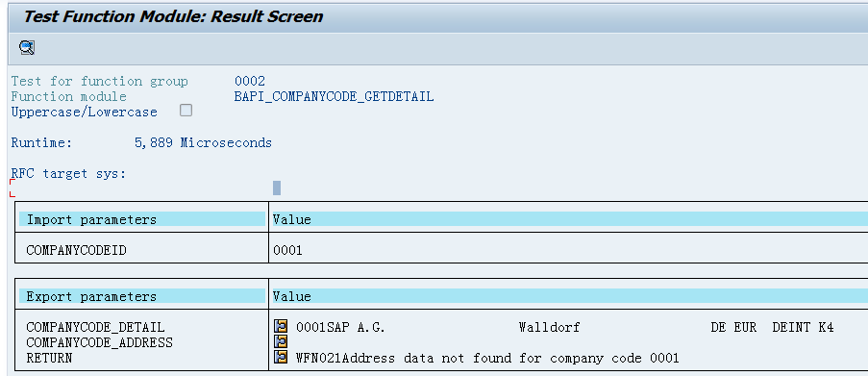Click the DE EUR country currency value

point(733,327)
